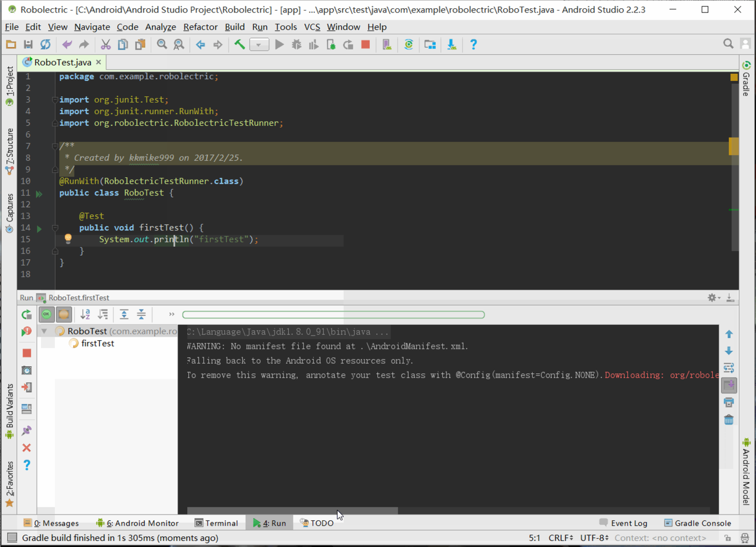Click the Find magnifier icon
756x547 pixels.
pyautogui.click(x=161, y=44)
